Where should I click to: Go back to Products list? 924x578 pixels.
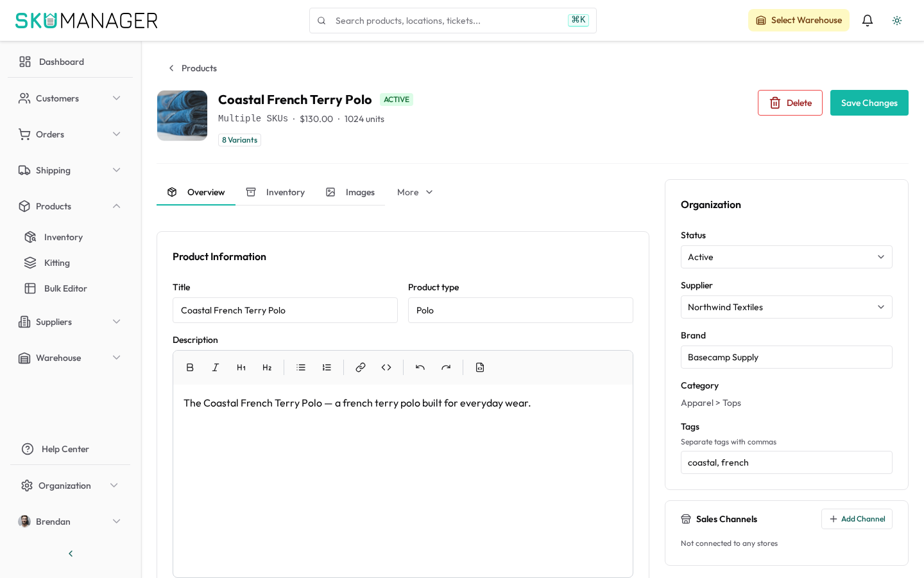point(193,68)
